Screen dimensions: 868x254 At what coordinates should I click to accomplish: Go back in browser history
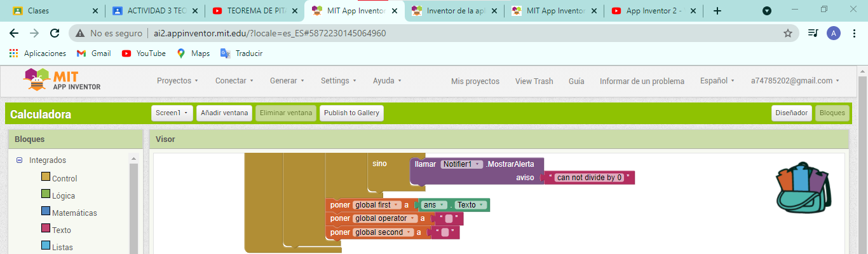pos(14,33)
